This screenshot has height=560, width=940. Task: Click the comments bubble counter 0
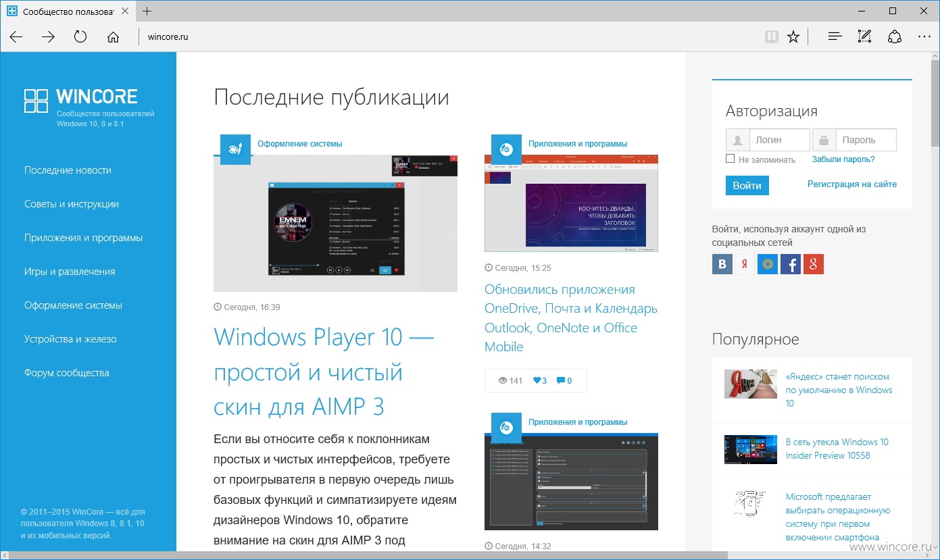[x=564, y=380]
